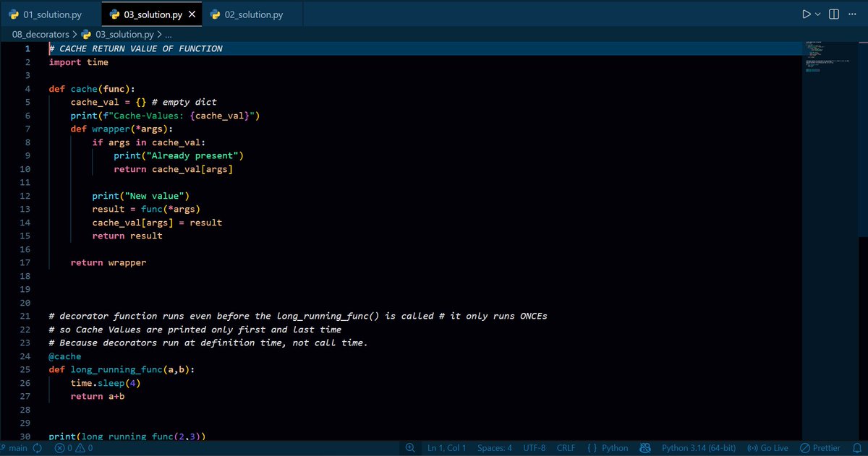Open the breadcrumb symbol ellipsis

[x=169, y=34]
